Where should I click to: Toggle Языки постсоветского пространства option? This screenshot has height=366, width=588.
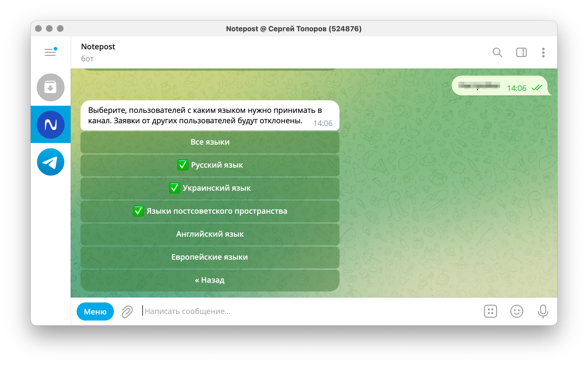click(210, 211)
